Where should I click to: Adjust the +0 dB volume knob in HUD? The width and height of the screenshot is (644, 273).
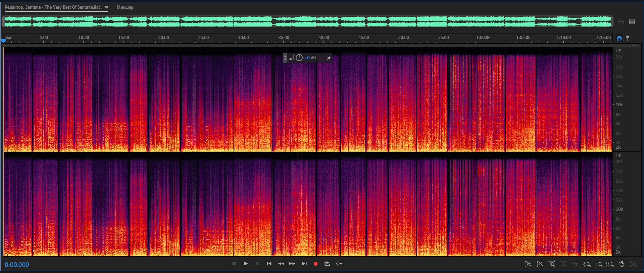(x=299, y=58)
